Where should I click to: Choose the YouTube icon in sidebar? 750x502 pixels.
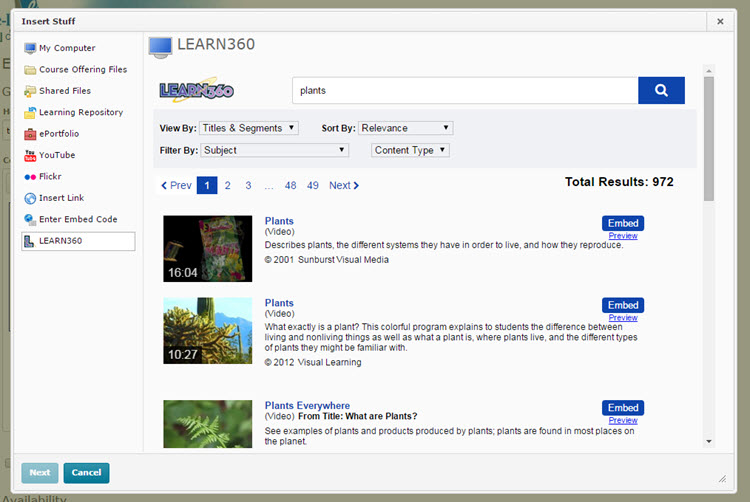coord(30,155)
